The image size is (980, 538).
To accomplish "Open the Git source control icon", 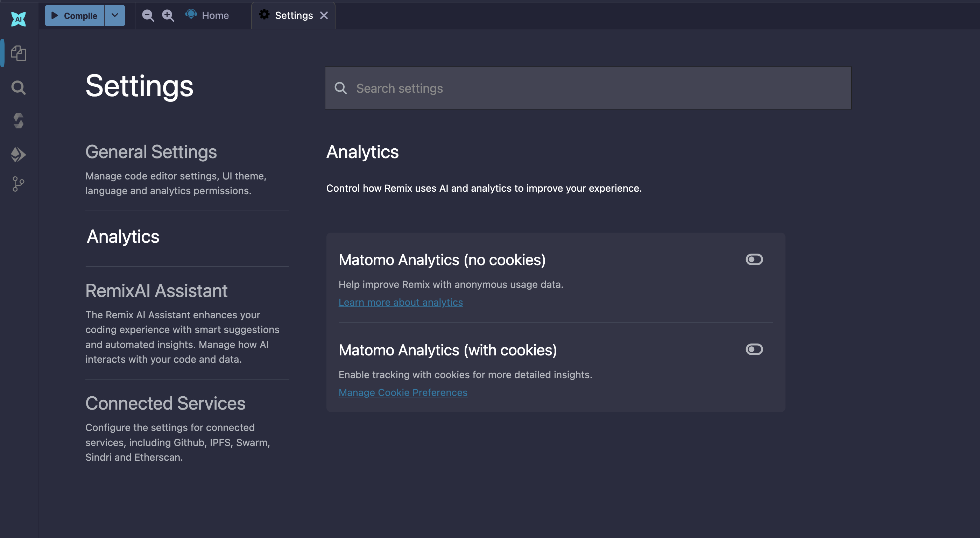I will click(18, 184).
